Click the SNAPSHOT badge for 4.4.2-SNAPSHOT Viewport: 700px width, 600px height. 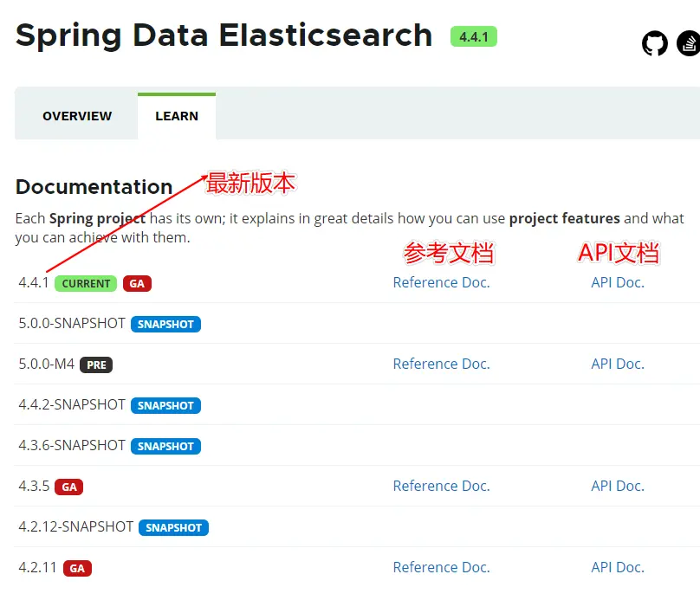(165, 405)
